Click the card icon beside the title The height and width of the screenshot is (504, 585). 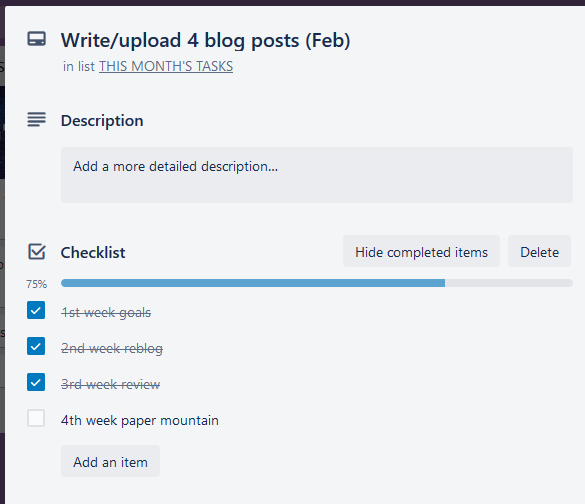pyautogui.click(x=37, y=39)
